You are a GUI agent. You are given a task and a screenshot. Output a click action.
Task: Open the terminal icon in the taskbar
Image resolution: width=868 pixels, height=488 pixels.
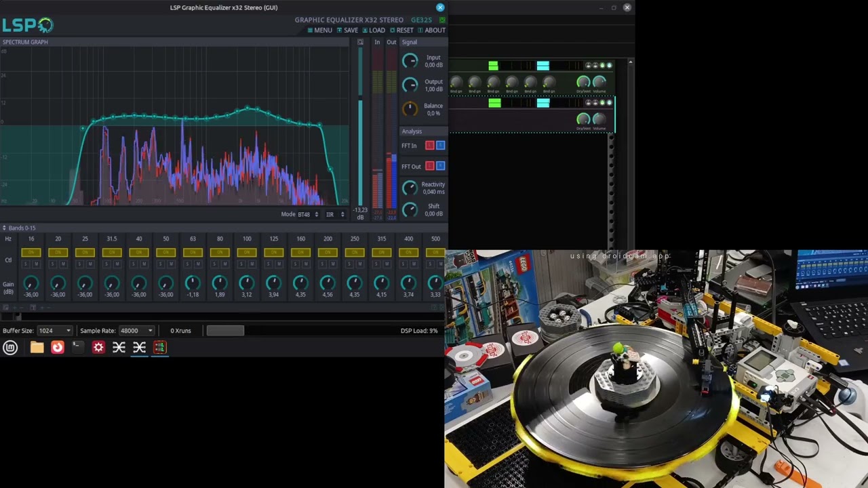[x=77, y=347]
